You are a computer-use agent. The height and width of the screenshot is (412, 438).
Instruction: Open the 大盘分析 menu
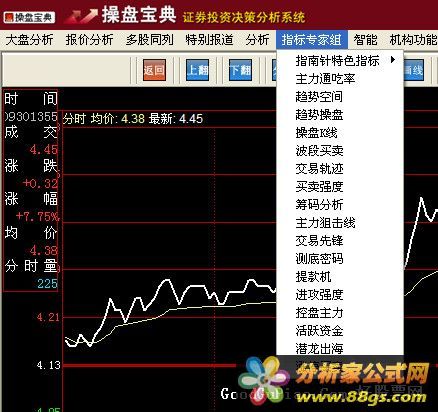(x=29, y=40)
